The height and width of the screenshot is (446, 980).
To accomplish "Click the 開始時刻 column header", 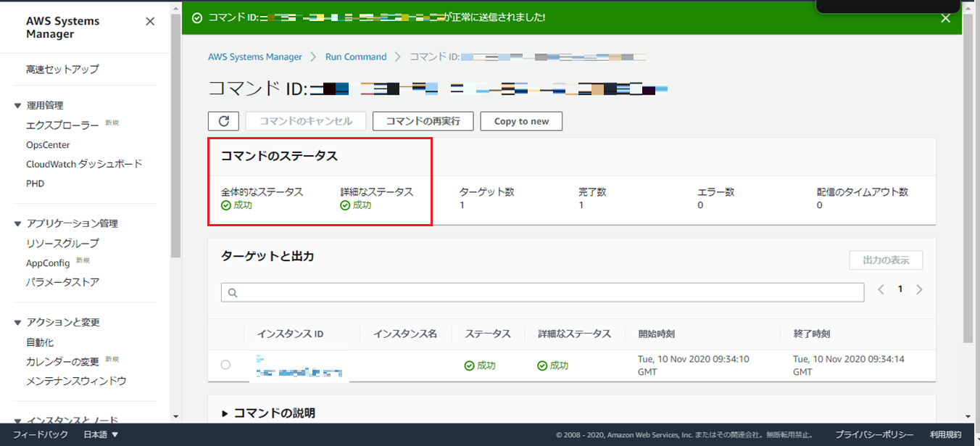I will pos(657,334).
